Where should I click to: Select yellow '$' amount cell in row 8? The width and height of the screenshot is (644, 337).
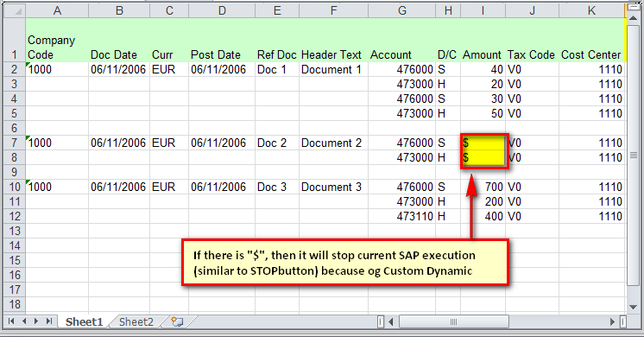click(x=483, y=158)
